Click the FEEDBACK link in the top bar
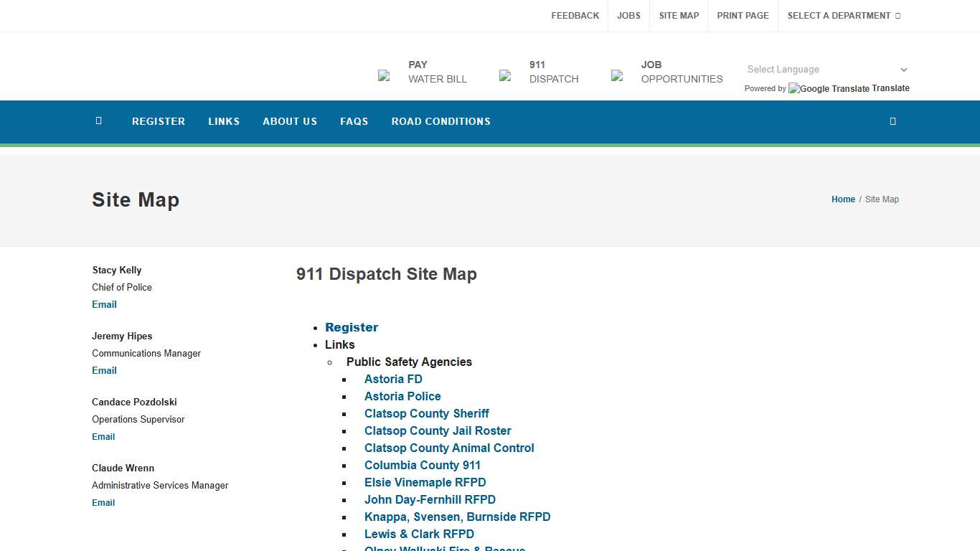The width and height of the screenshot is (980, 551). click(x=575, y=15)
